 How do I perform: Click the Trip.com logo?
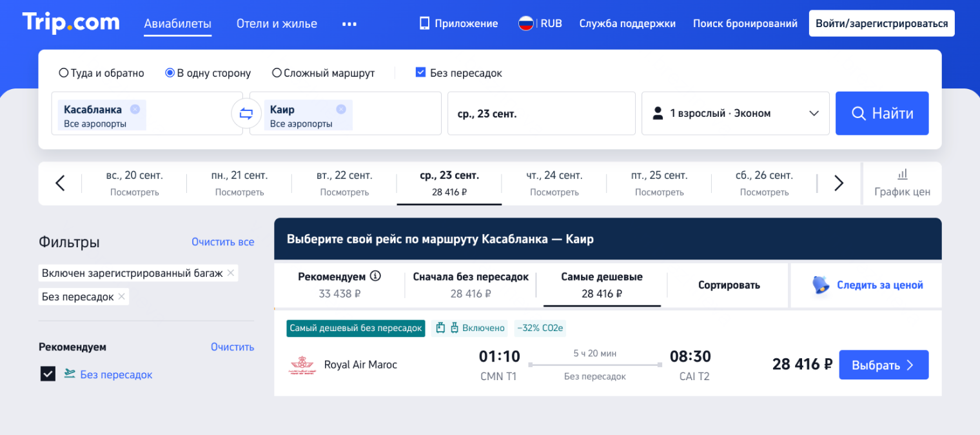[70, 23]
